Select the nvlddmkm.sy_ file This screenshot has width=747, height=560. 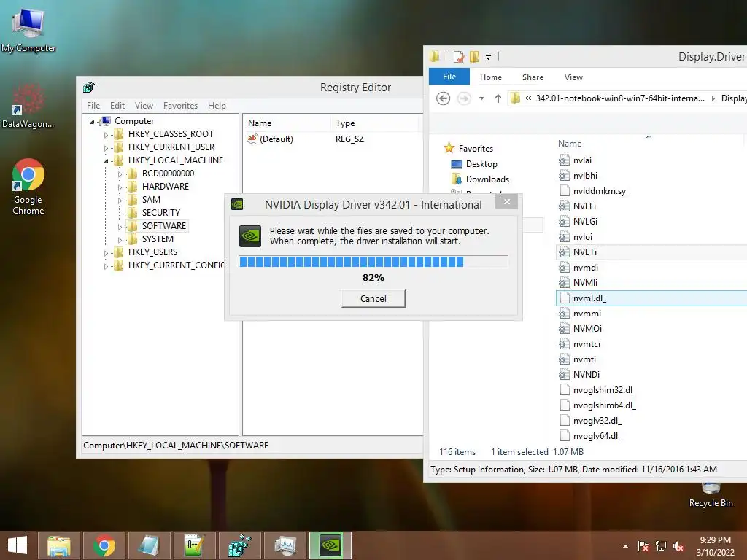601,191
